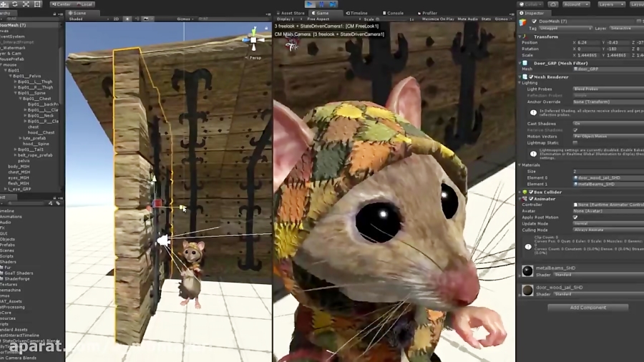The width and height of the screenshot is (644, 362).
Task: Open the Free Aspect dropdown
Action: [333, 19]
